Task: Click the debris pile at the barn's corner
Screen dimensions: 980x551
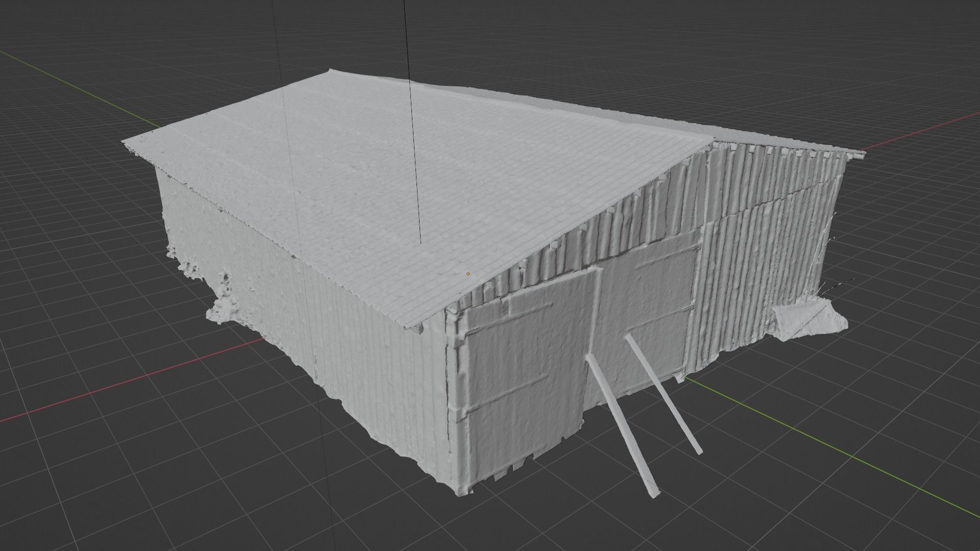Action: point(809,319)
